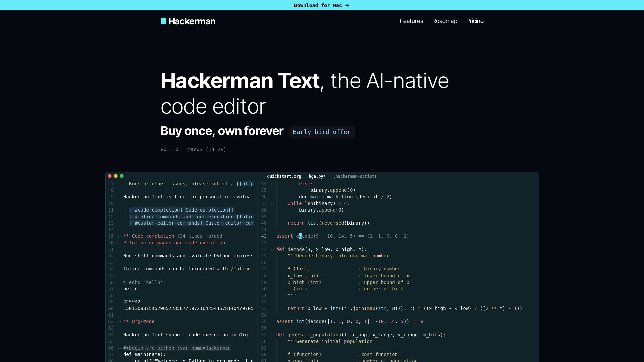Screen dimensions: 644x362
Task: Click the macOS (14.2+) link
Action: pos(207,149)
